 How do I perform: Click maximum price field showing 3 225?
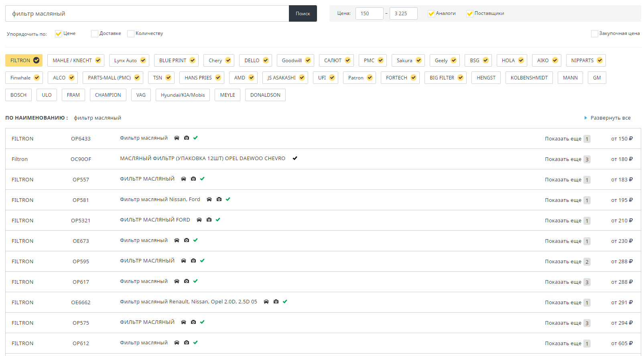coord(404,14)
